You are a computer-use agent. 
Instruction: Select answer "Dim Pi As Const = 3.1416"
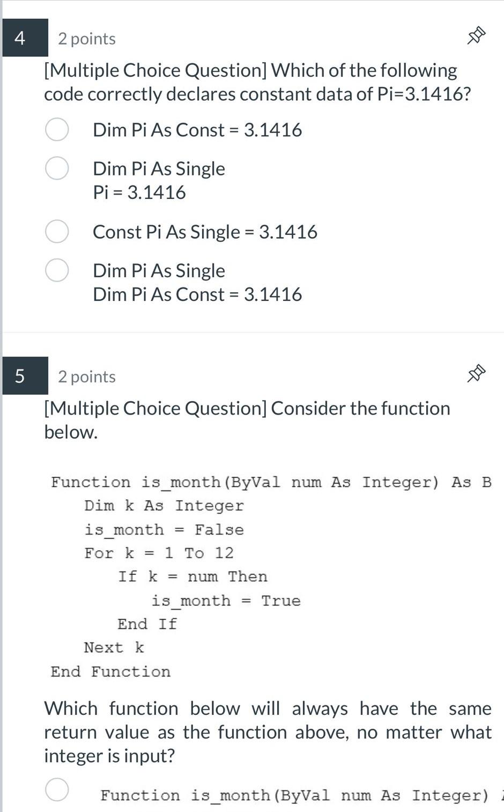click(x=56, y=129)
